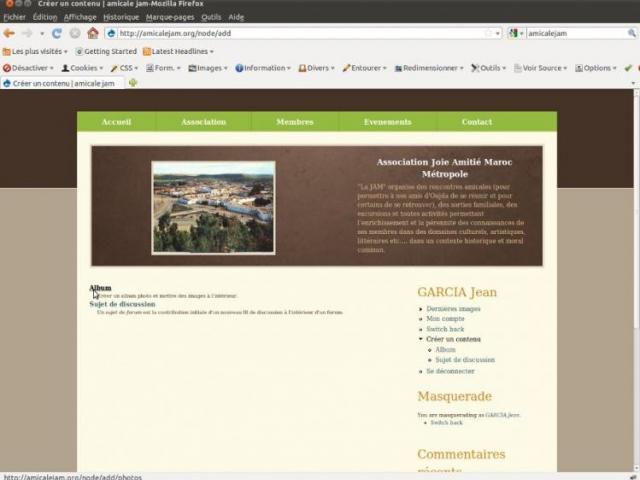Open Dernières images sidebar link
The height and width of the screenshot is (480, 640).
point(453,309)
